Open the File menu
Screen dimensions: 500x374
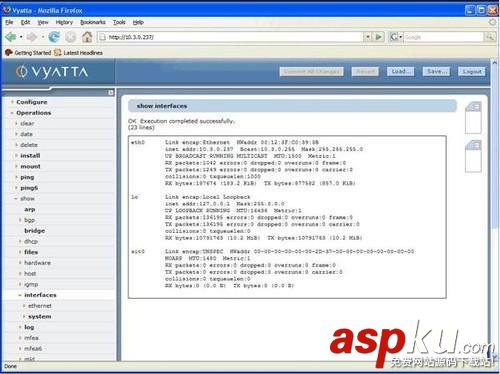tap(9, 22)
